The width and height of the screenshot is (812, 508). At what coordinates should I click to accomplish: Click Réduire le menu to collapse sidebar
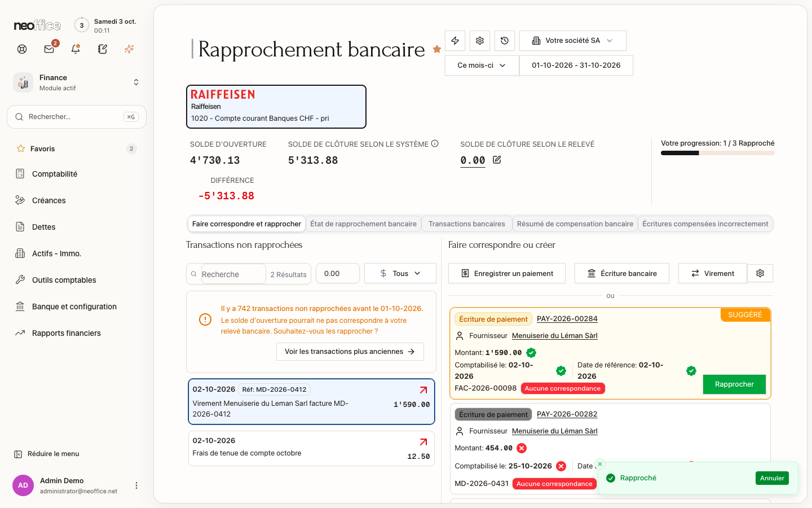tap(47, 454)
